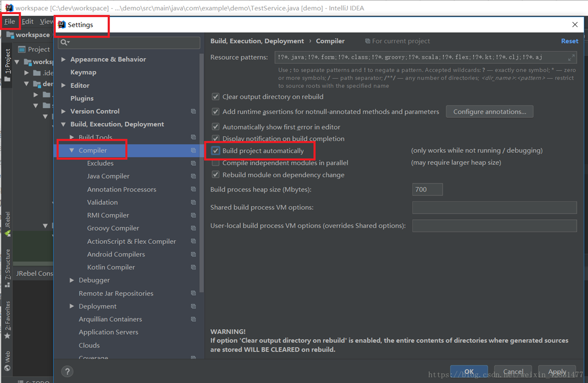The height and width of the screenshot is (383, 588).
Task: Click the Reset link
Action: 569,41
